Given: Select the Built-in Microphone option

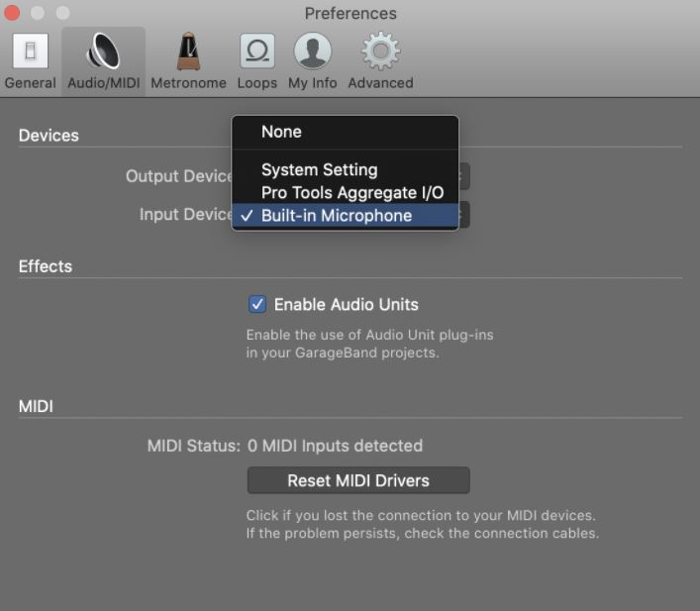Looking at the screenshot, I should tap(346, 216).
